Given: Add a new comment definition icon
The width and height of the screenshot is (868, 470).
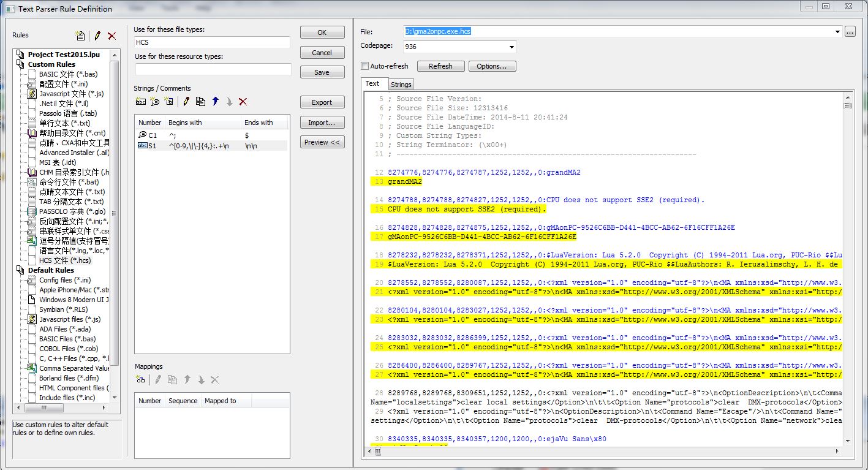Looking at the screenshot, I should tap(155, 102).
